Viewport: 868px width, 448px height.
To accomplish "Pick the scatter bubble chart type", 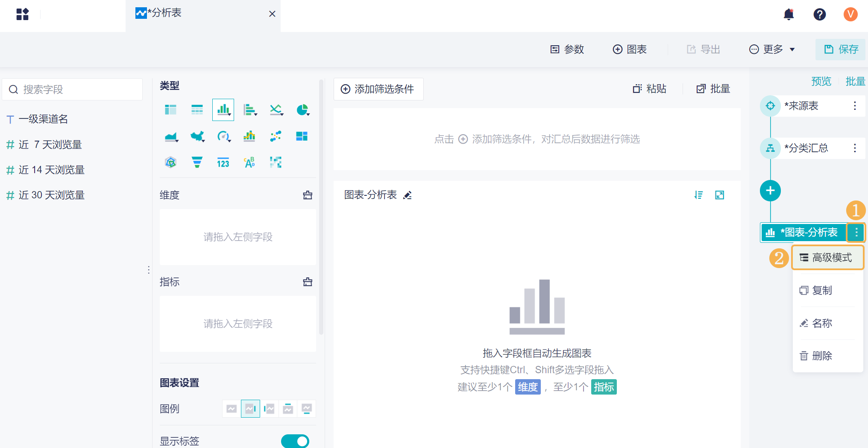I will point(276,136).
